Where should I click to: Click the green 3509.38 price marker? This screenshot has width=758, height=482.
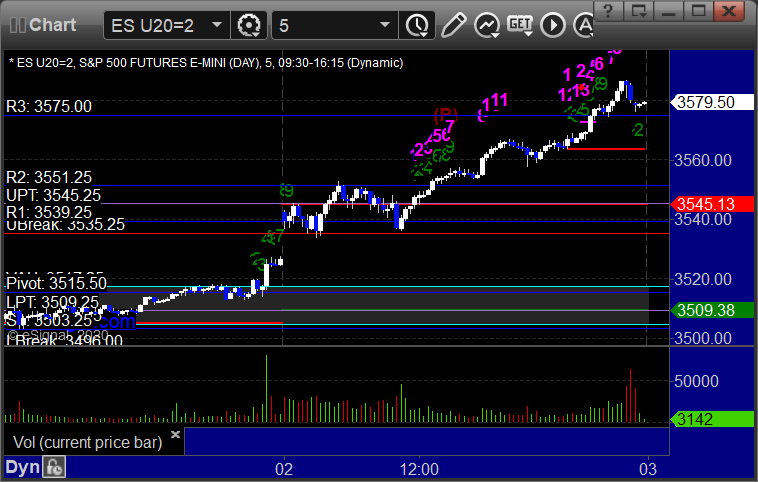pos(712,310)
